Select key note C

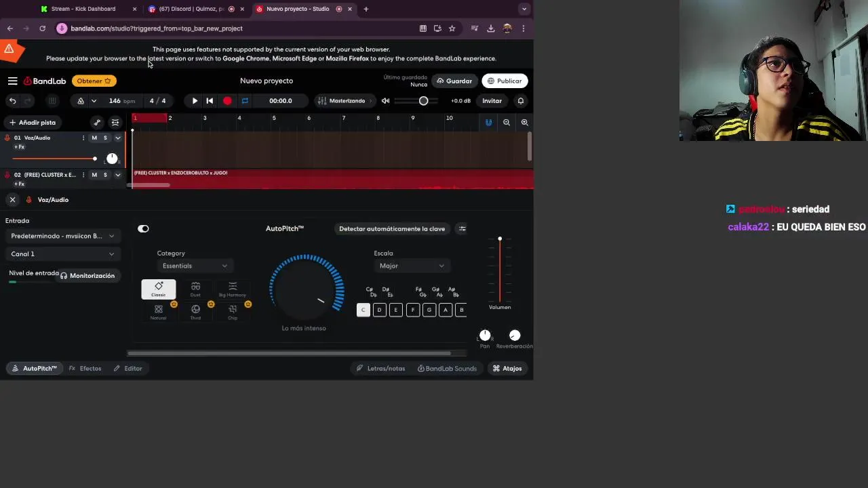(363, 310)
